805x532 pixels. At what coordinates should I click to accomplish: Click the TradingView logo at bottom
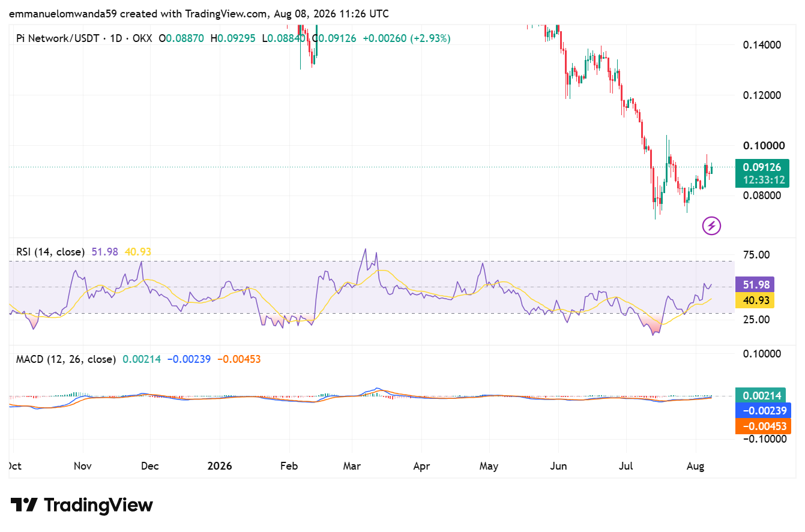(x=82, y=505)
